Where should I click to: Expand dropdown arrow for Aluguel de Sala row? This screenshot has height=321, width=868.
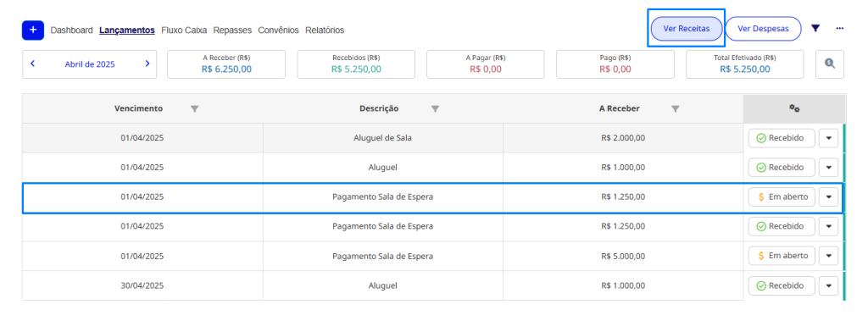[x=828, y=138]
